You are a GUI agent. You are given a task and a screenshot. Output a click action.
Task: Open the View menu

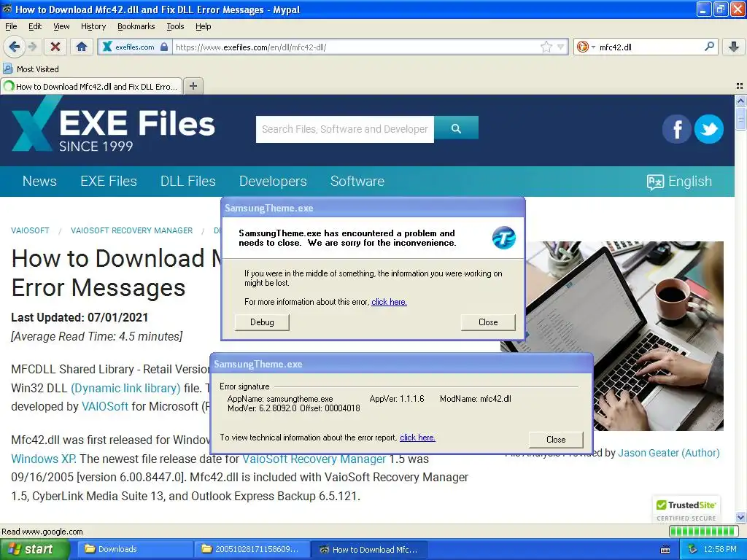(61, 26)
